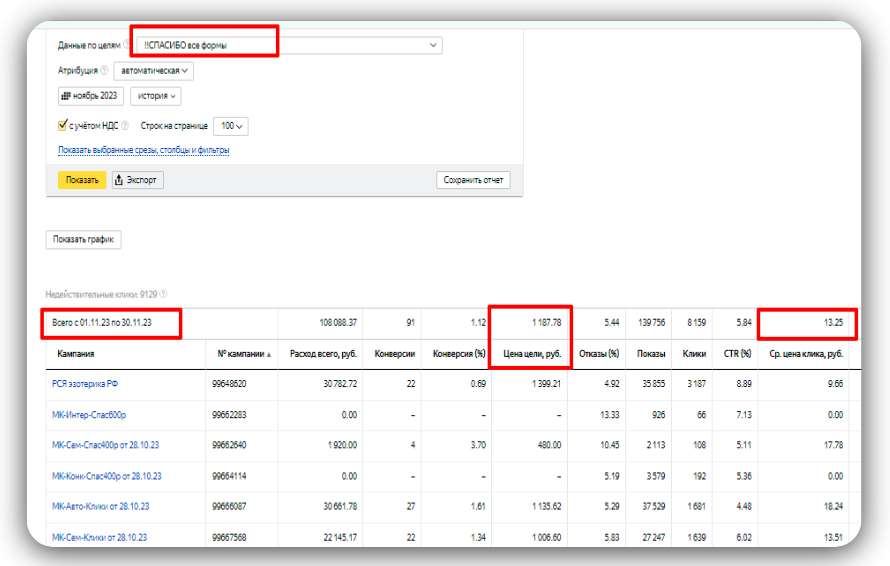Sort table by Цена цели, руб. column
The height and width of the screenshot is (566, 890).
tap(529, 354)
